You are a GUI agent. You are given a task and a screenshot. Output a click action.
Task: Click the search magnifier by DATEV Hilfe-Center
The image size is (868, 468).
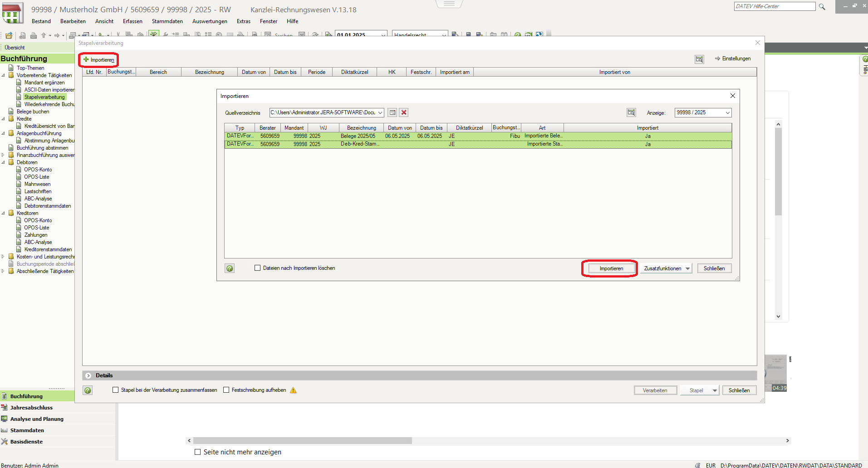[822, 7]
